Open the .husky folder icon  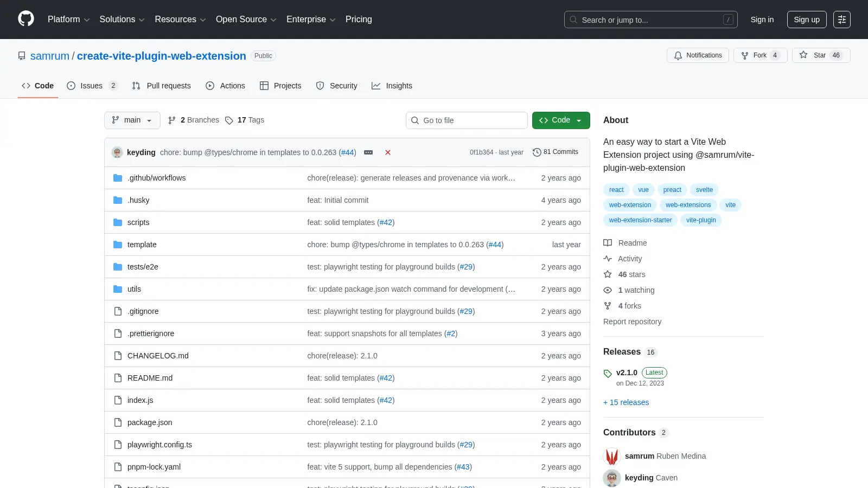(118, 200)
